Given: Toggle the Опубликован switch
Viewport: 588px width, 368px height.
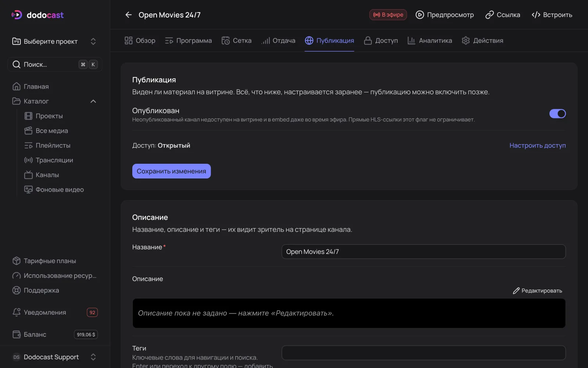Looking at the screenshot, I should (557, 114).
